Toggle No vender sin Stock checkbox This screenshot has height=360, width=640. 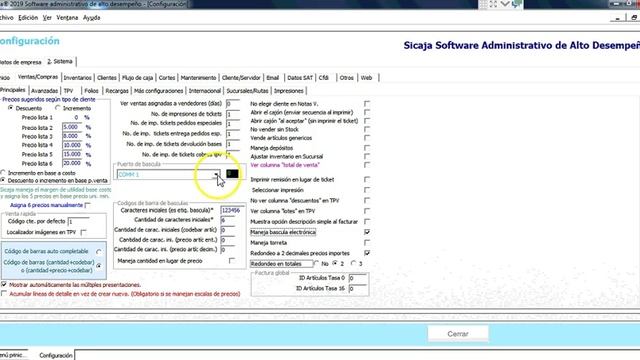coord(367,129)
